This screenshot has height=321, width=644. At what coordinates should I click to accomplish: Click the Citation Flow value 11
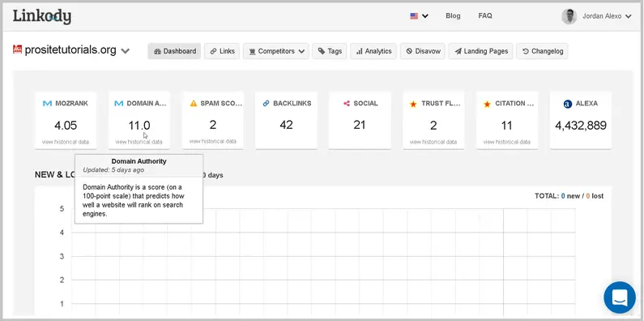506,126
